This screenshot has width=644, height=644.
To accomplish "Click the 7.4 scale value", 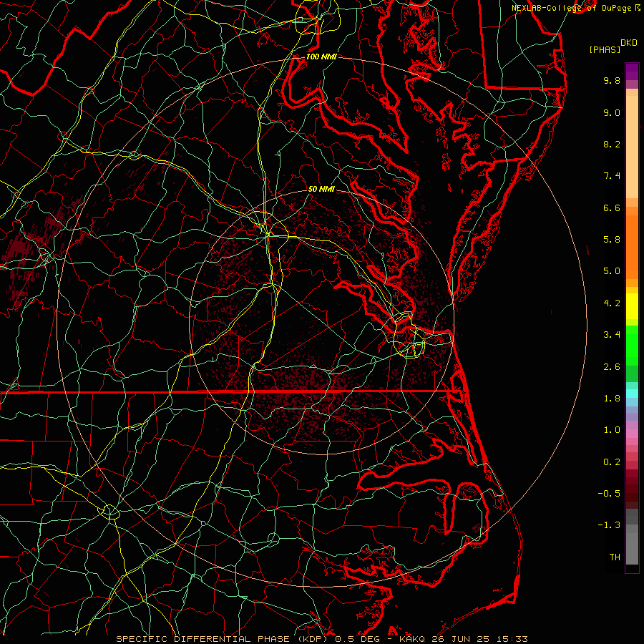I will (612, 176).
